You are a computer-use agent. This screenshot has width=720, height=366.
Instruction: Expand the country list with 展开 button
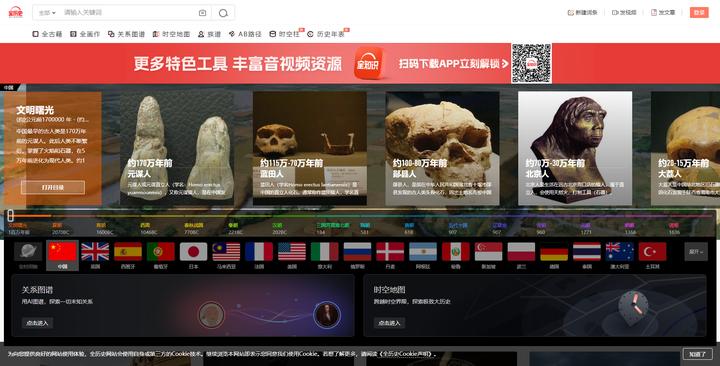point(696,252)
